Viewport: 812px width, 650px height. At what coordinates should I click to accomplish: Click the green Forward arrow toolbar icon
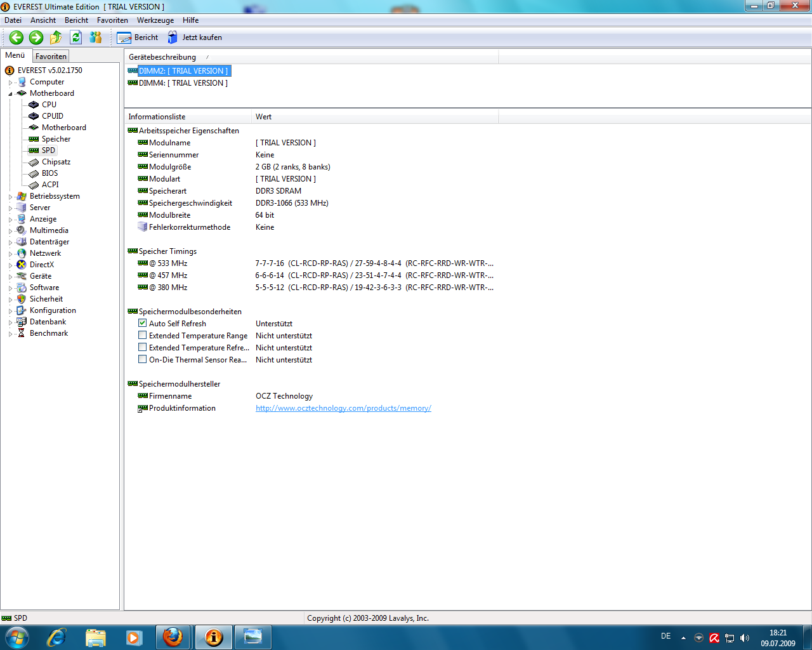click(36, 37)
